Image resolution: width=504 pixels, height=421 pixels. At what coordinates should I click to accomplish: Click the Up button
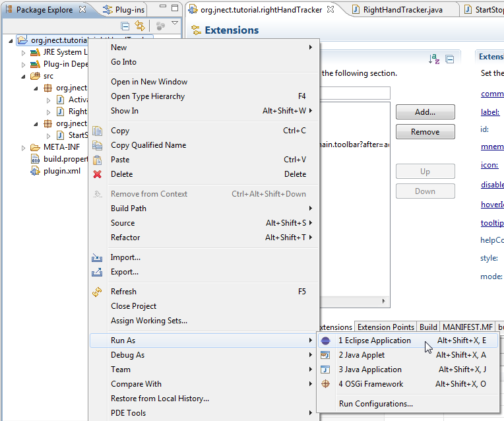click(425, 172)
